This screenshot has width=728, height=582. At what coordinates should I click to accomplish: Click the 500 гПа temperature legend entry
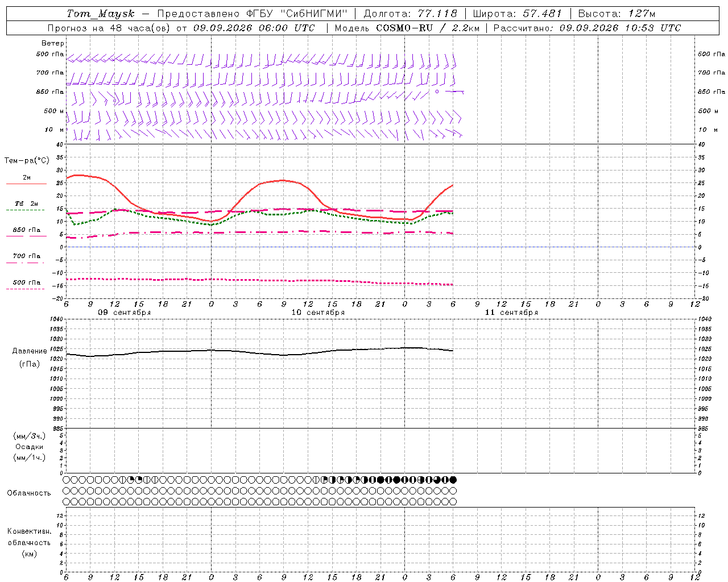coord(26,282)
